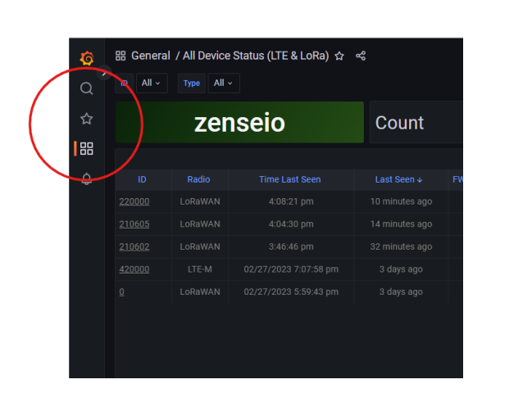Click the ID column header
The width and height of the screenshot is (532, 393).
(x=142, y=179)
